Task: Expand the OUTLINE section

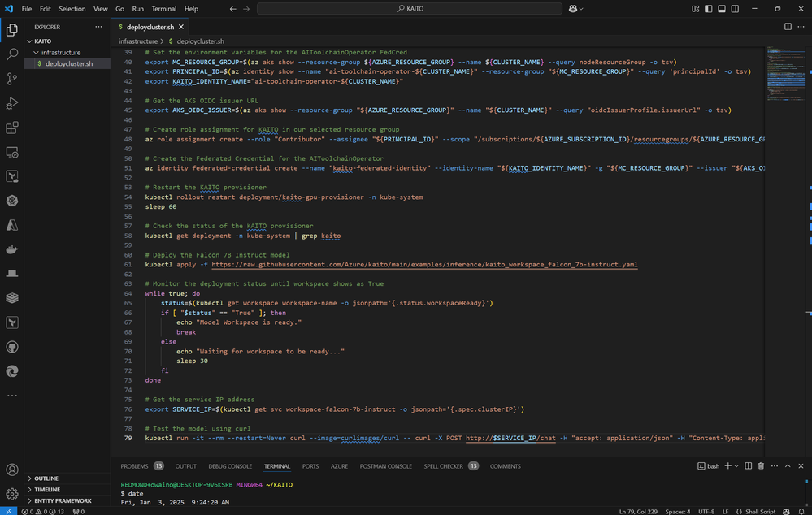Action: point(46,478)
